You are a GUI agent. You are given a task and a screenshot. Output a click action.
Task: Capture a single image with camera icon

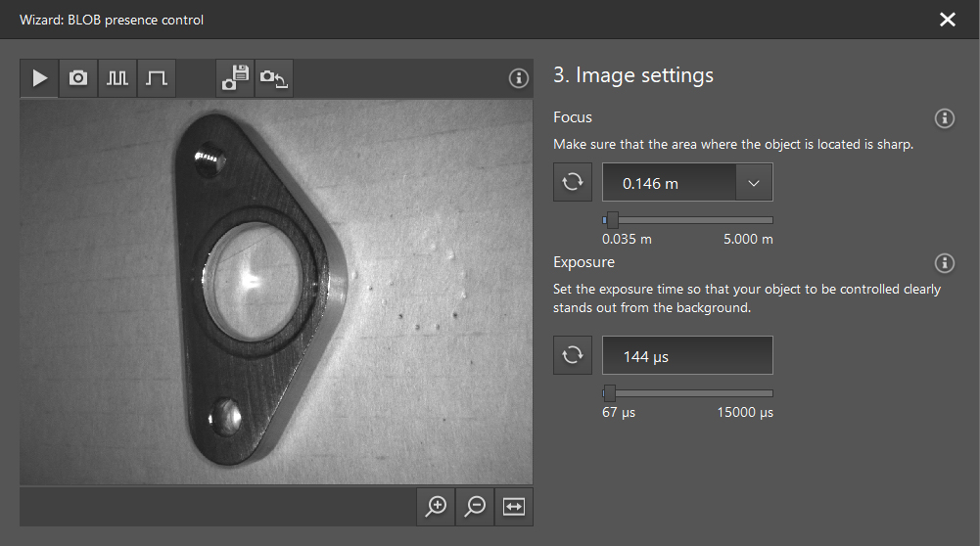[78, 78]
